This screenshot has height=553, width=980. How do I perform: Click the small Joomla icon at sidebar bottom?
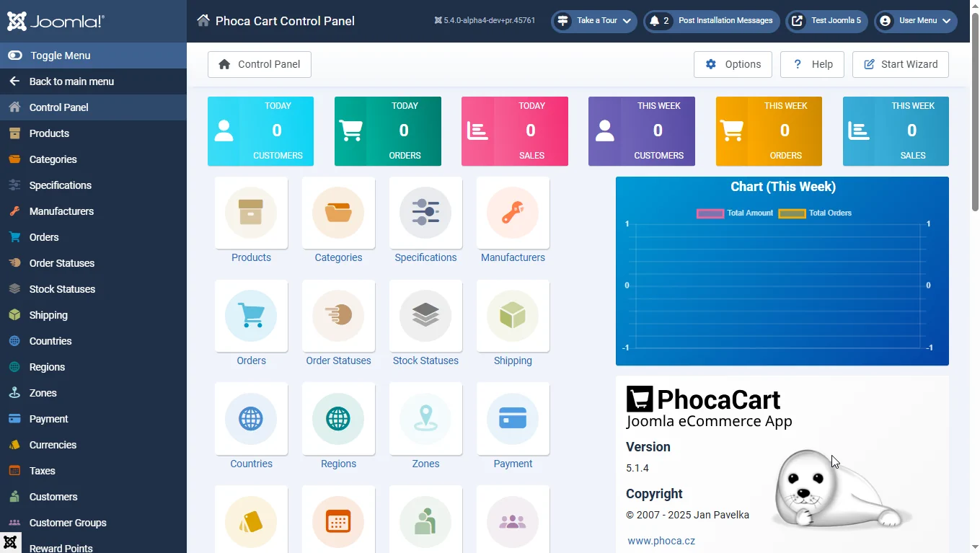(x=10, y=542)
